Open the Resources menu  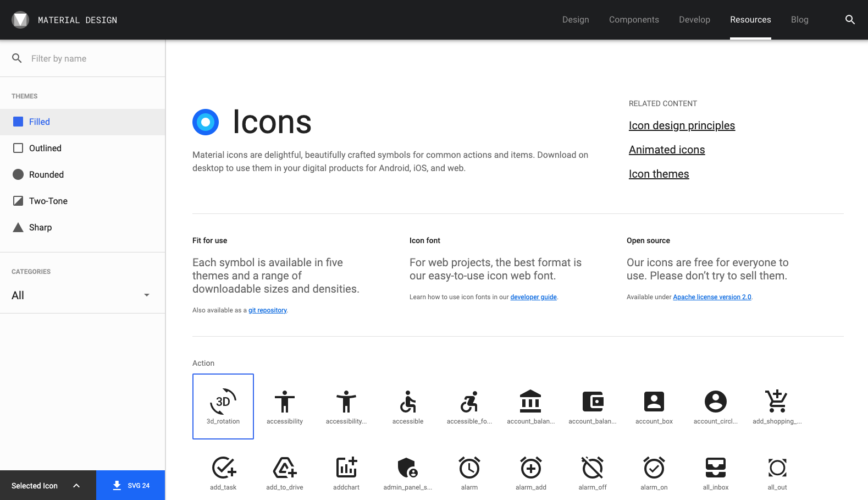750,20
